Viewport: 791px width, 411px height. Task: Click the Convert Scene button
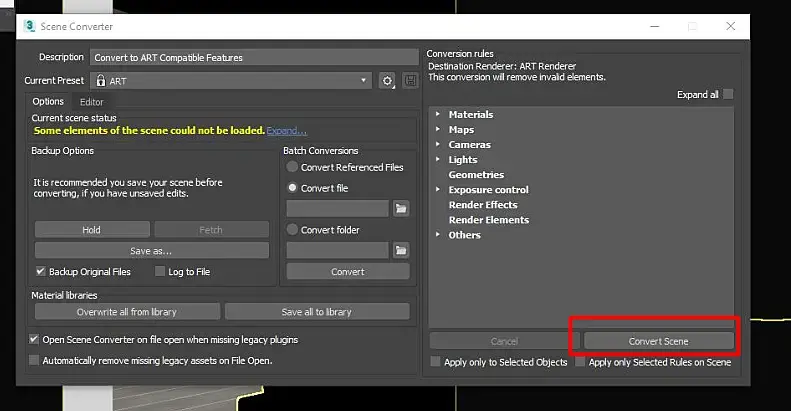[658, 341]
